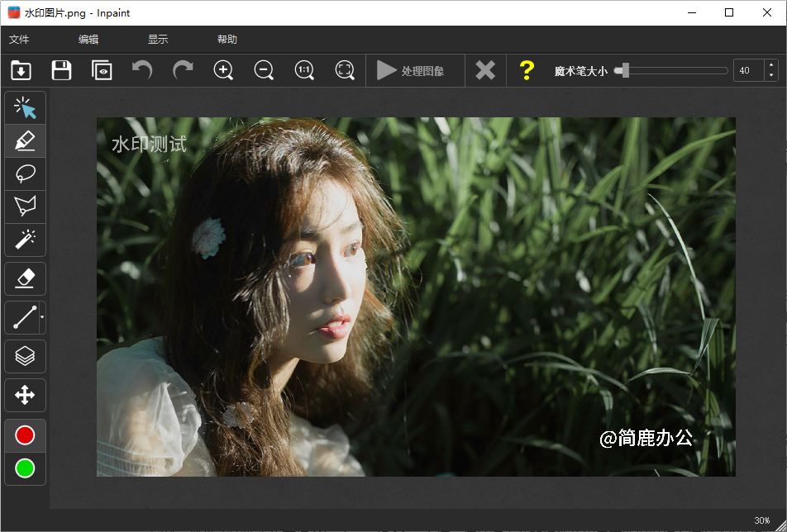Click the brush size value field showing 40
Viewport: 787px width, 532px height.
click(745, 70)
